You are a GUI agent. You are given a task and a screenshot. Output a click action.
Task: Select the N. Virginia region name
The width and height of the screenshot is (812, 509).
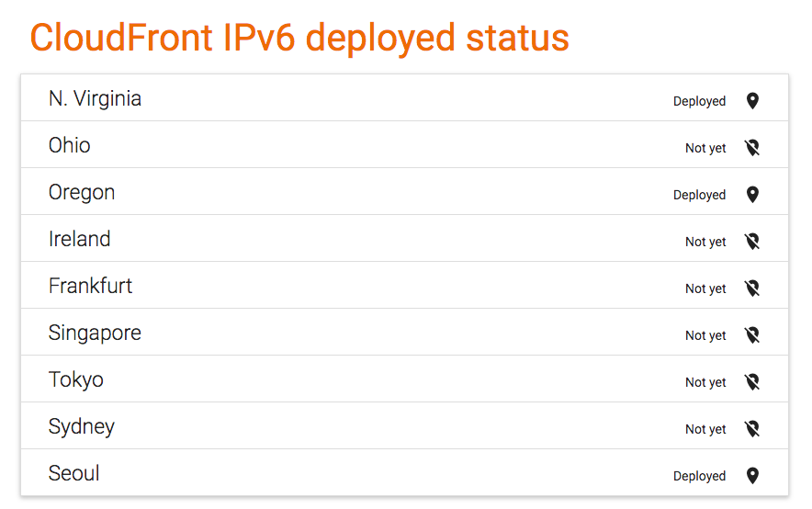pyautogui.click(x=95, y=98)
